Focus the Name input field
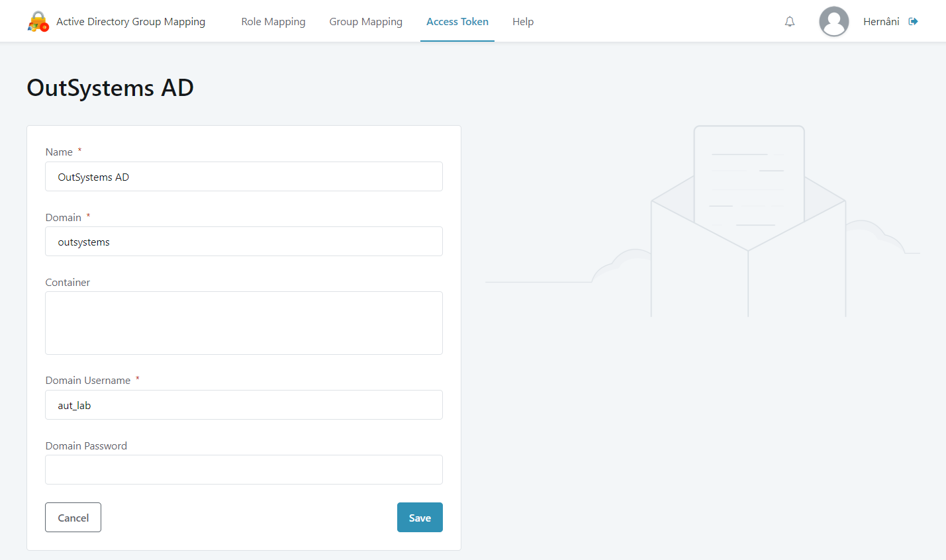This screenshot has height=560, width=946. tap(244, 177)
